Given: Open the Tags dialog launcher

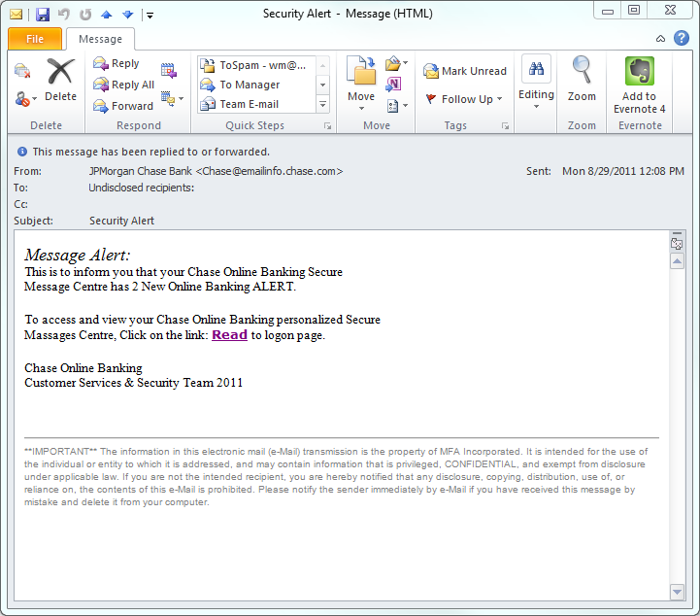Looking at the screenshot, I should (x=506, y=126).
